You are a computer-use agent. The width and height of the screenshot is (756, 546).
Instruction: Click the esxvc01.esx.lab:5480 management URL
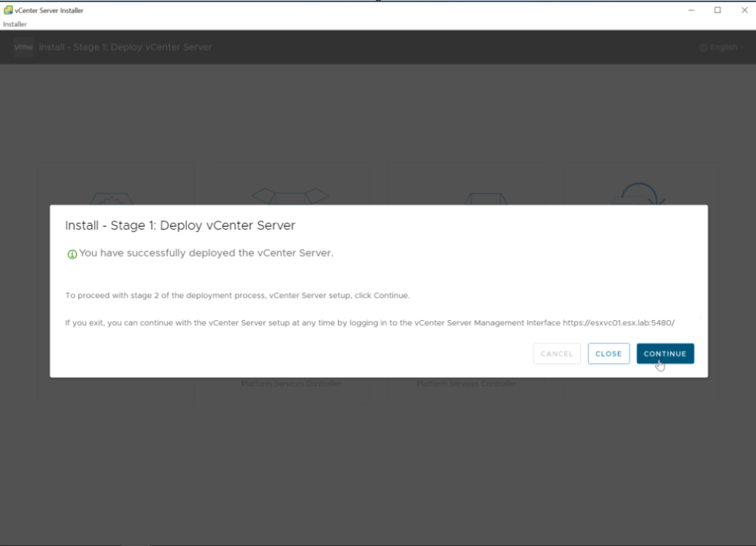click(x=619, y=322)
